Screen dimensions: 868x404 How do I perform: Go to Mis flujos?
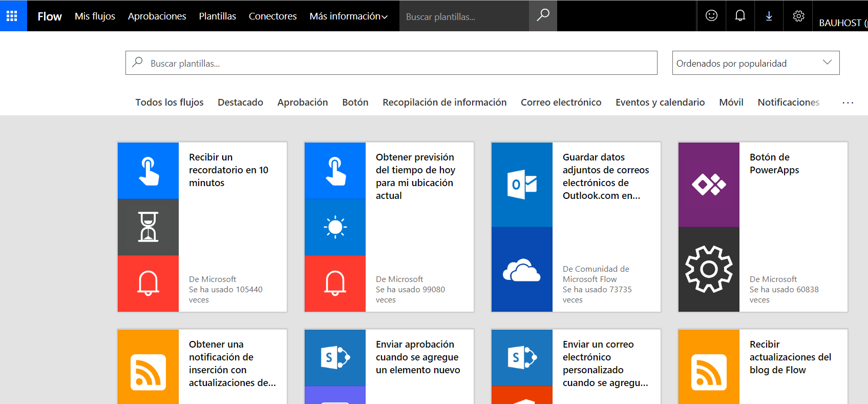point(95,16)
